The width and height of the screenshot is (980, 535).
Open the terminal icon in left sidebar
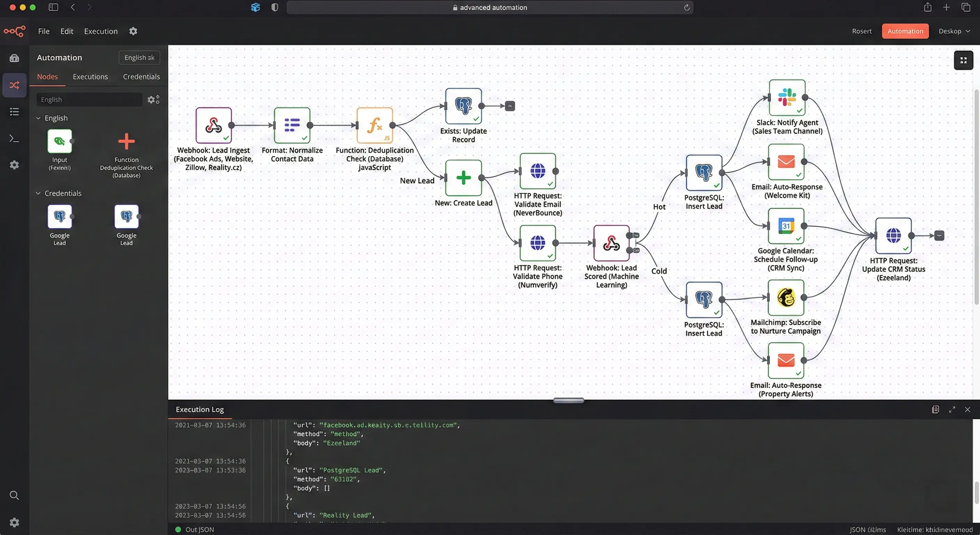(14, 139)
